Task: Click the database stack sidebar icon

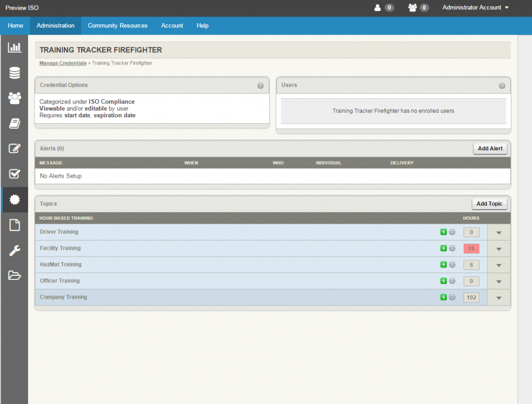Action: [x=15, y=73]
